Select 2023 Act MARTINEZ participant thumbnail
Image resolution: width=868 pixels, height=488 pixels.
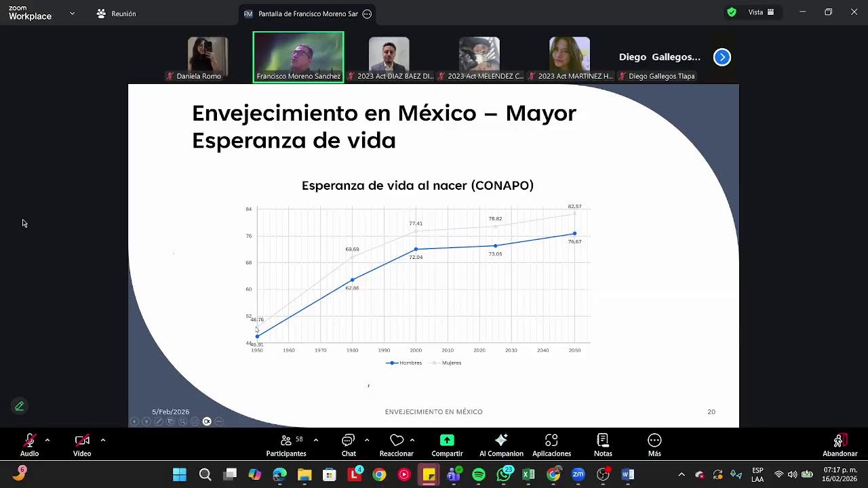[570, 58]
